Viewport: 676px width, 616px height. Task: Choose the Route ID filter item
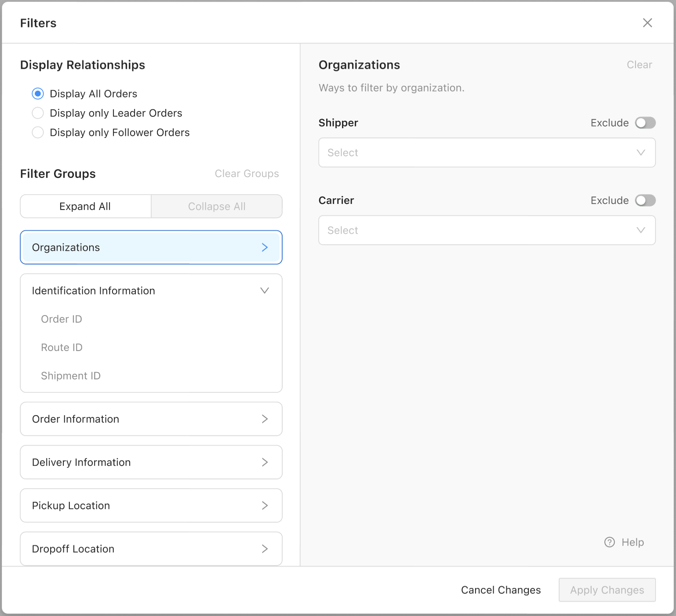62,348
